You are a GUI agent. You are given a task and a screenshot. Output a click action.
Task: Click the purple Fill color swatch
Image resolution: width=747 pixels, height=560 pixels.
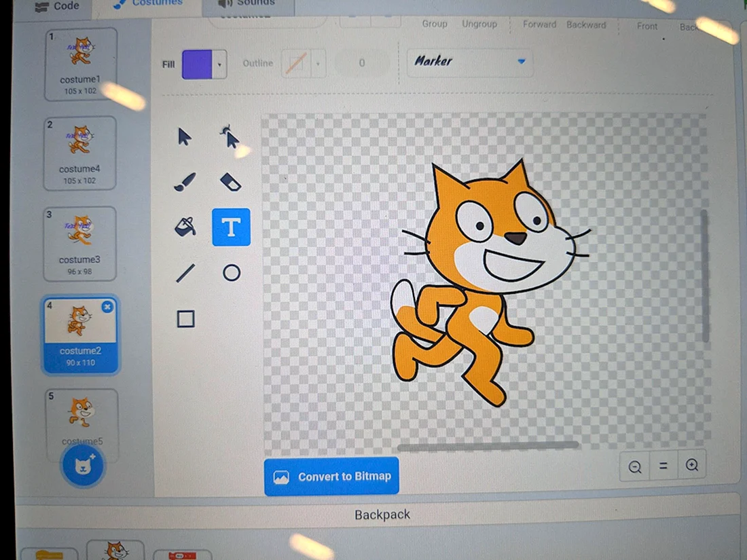(x=197, y=64)
